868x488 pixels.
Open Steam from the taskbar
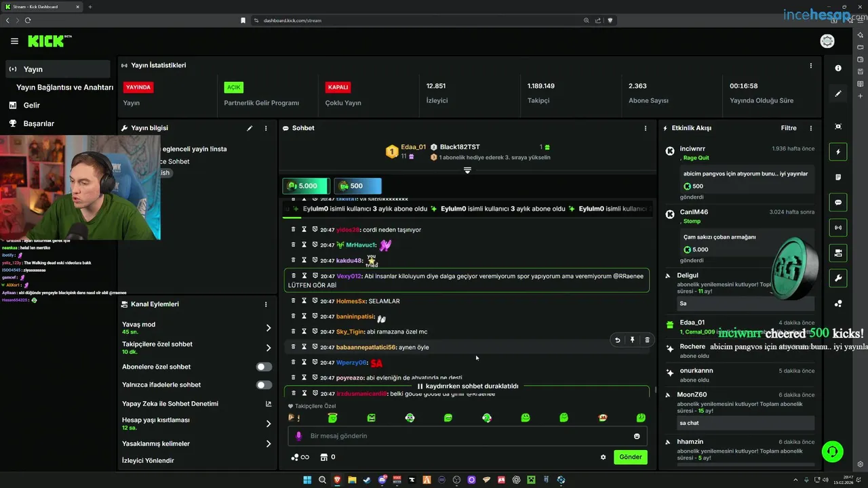pos(367,480)
